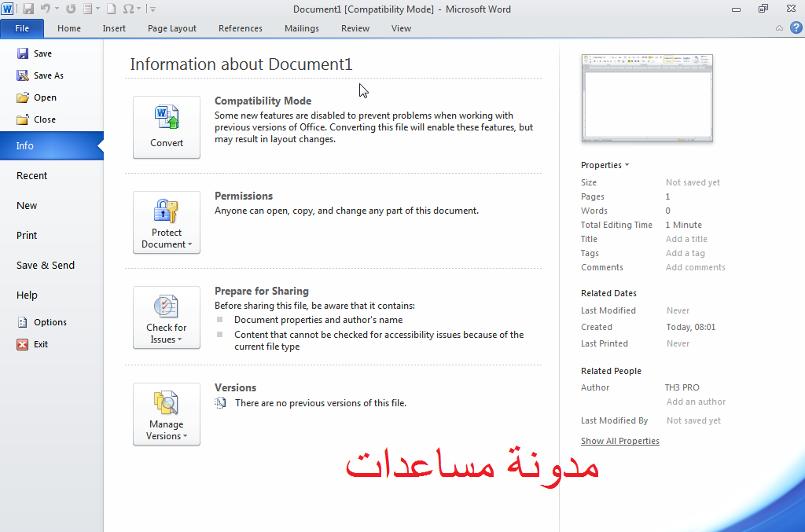Click 'There are no previous versions of this file.'

point(321,403)
